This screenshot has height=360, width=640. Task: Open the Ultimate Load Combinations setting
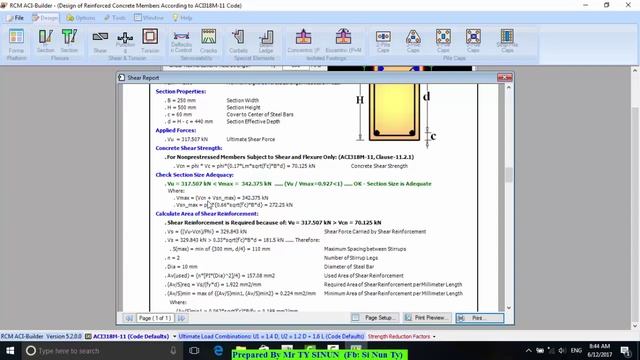[271, 337]
